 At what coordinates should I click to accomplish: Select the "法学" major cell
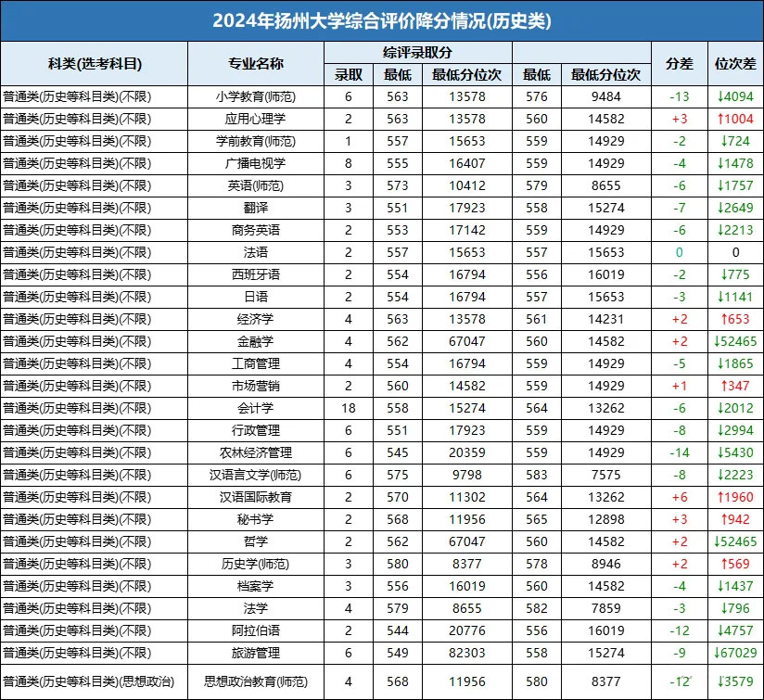pos(256,608)
